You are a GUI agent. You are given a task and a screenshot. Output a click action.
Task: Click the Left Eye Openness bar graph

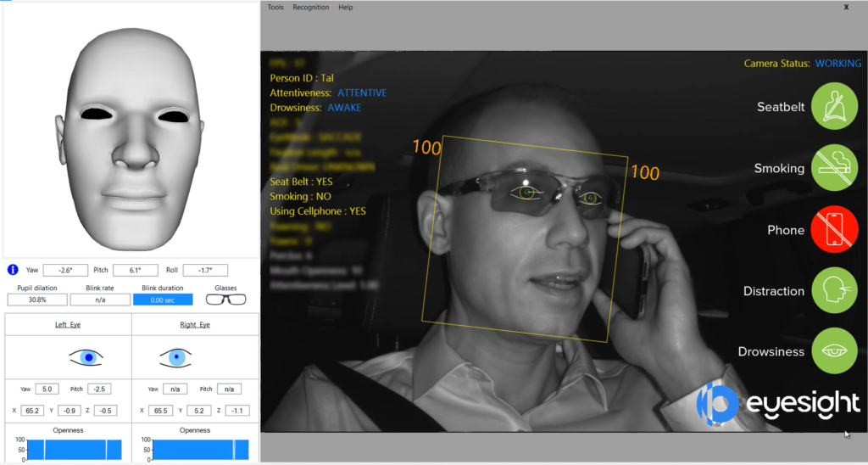pos(69,449)
